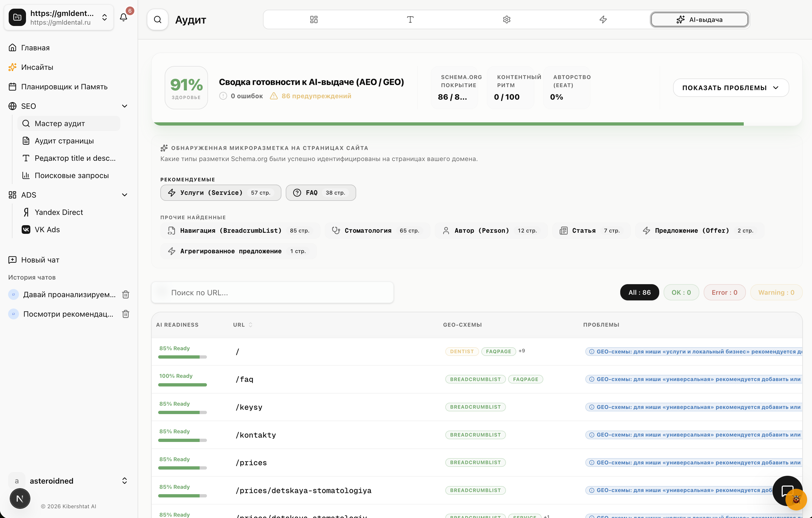Open the /prices/detskaya-stomatologiya row URL
The height and width of the screenshot is (518, 812).
pyautogui.click(x=304, y=490)
